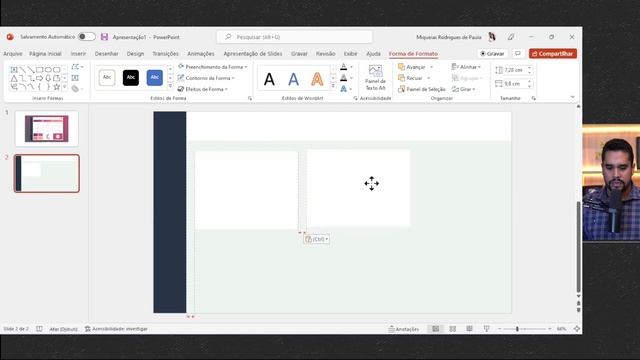Image resolution: width=640 pixels, height=360 pixels.
Task: Click the Compartilhar button
Action: pyautogui.click(x=553, y=53)
